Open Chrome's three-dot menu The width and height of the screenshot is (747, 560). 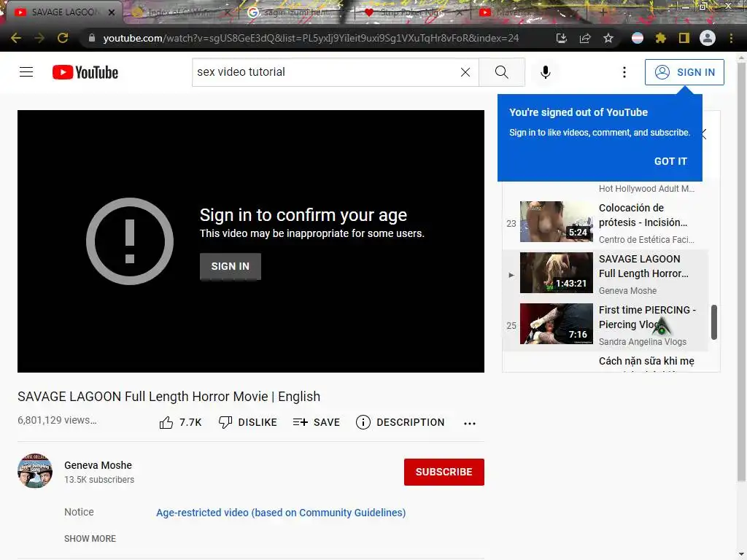731,38
